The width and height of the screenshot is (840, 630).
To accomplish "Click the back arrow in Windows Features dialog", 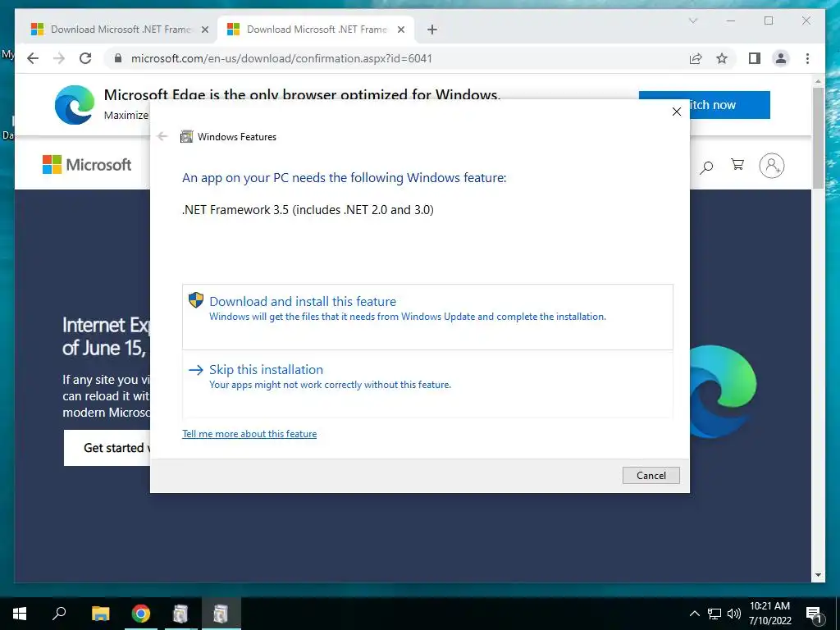I will point(162,137).
